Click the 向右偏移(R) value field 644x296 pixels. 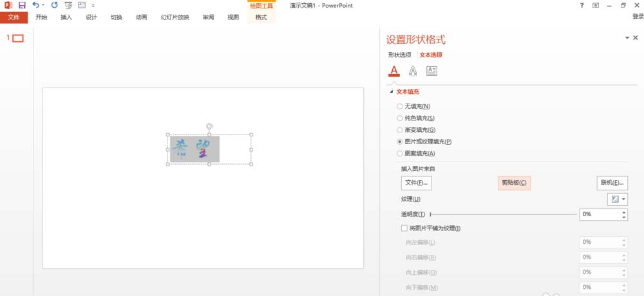pos(600,257)
